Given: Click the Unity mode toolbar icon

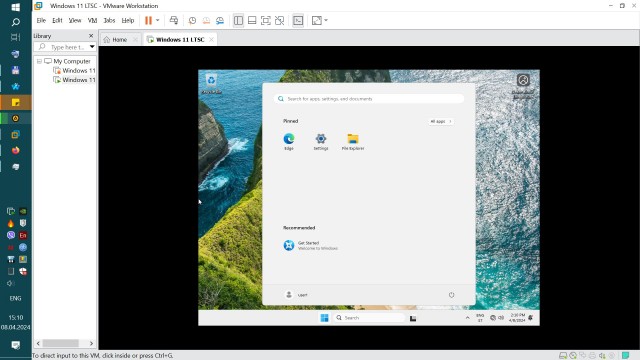Looking at the screenshot, I should pyautogui.click(x=280, y=20).
